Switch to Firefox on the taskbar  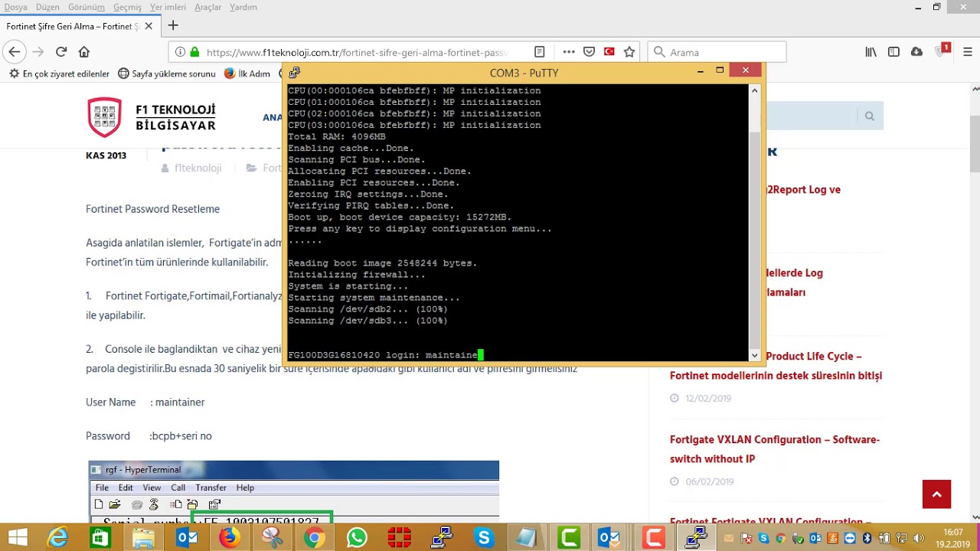coord(229,538)
